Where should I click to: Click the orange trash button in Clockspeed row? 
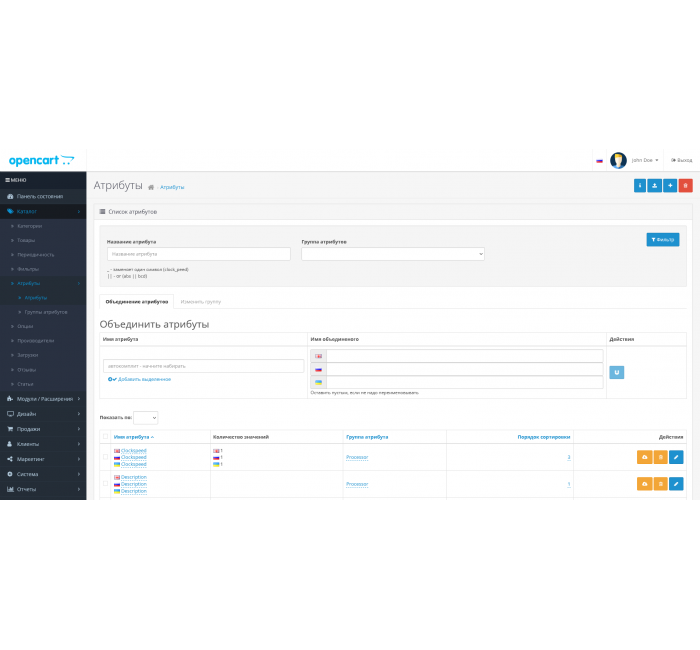point(661,457)
